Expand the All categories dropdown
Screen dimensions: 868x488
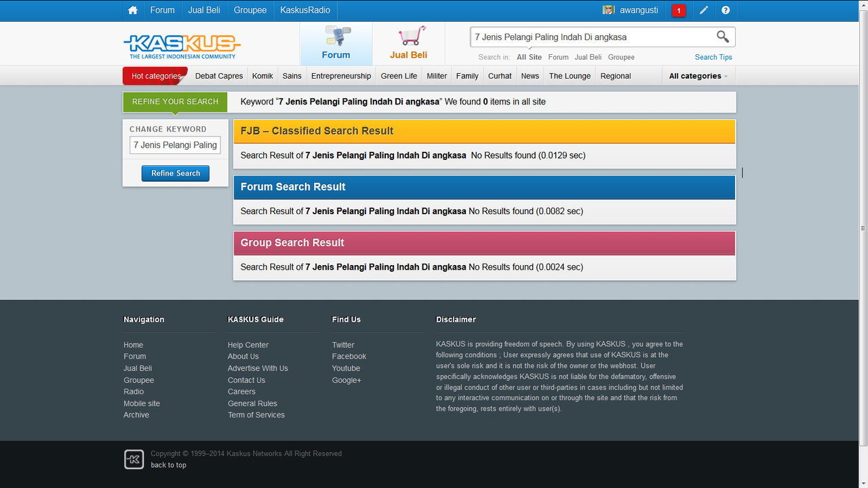698,76
